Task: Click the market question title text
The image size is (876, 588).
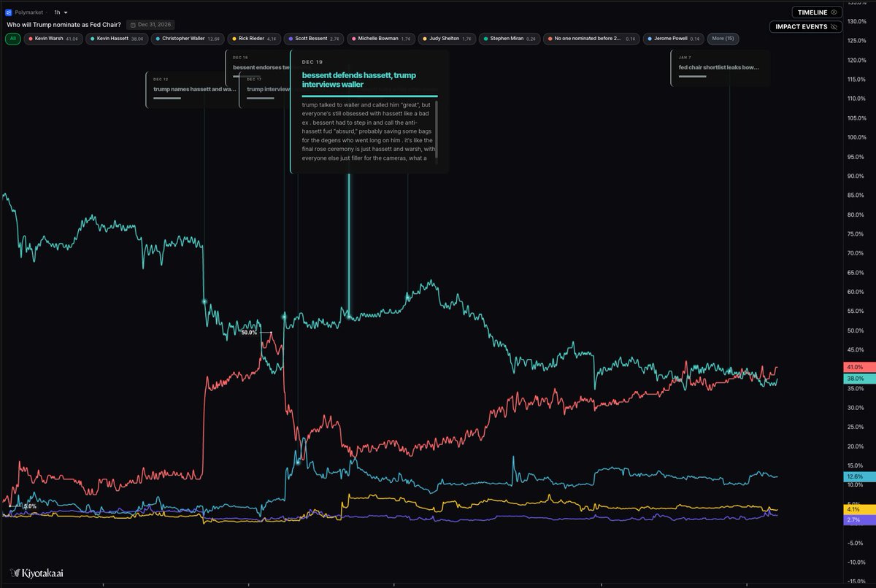Action: point(64,25)
